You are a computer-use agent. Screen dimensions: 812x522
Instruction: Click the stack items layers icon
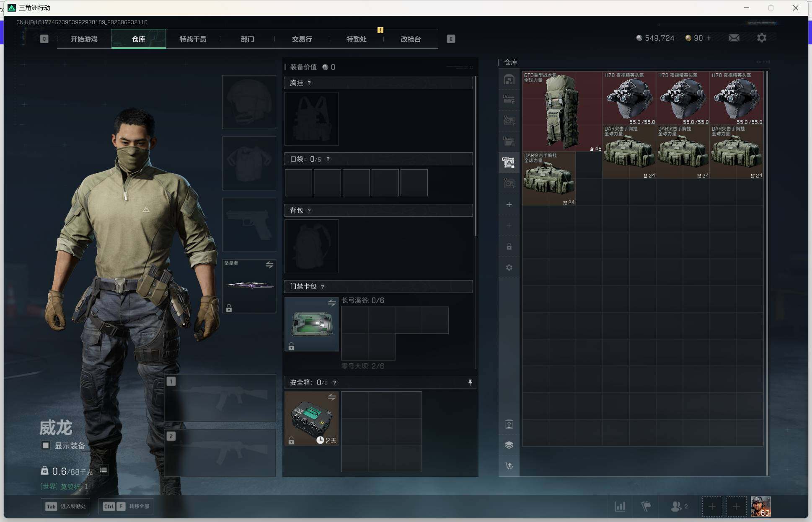(x=509, y=445)
